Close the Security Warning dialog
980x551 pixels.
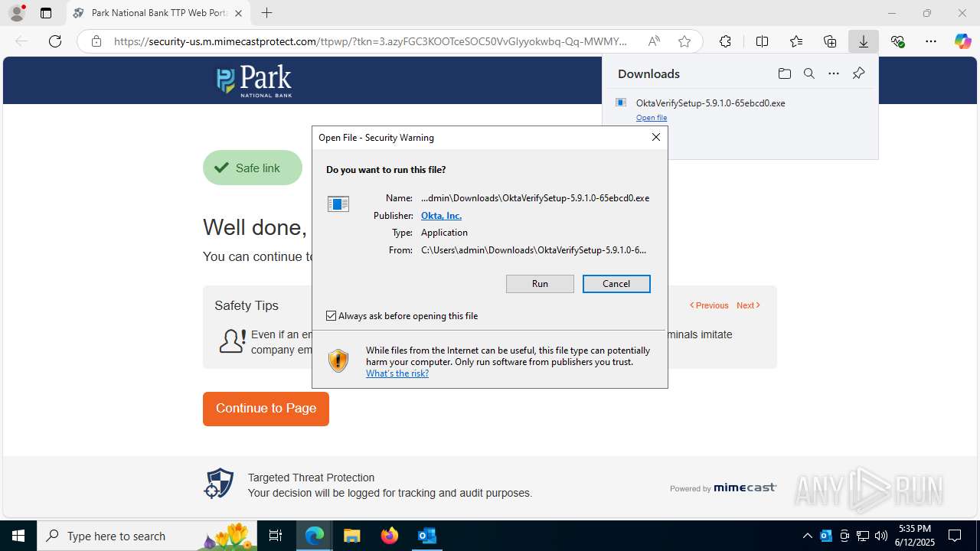click(655, 137)
